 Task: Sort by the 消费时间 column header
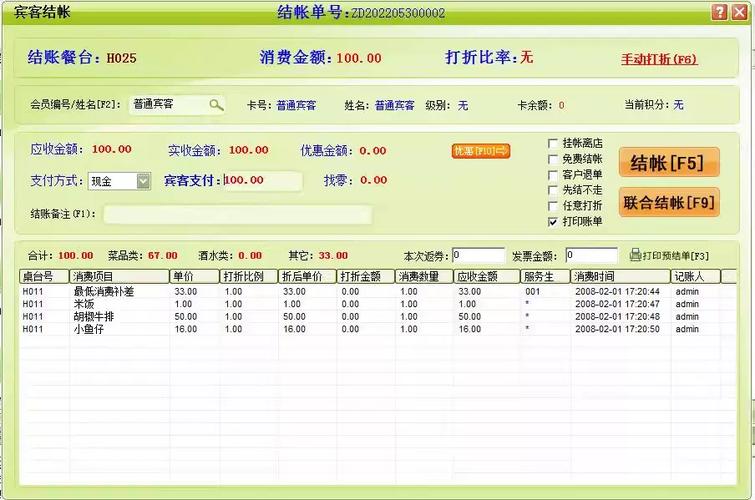(x=621, y=276)
